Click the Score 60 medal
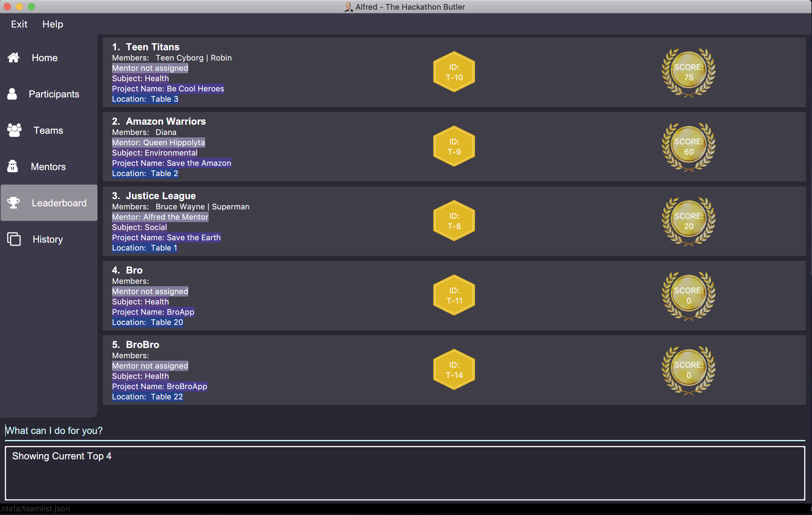812x515 pixels. tap(688, 147)
